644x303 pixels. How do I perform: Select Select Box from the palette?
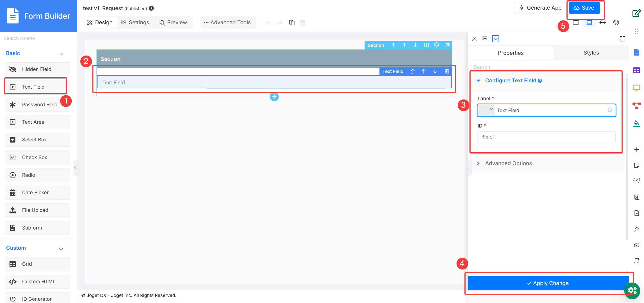coord(37,140)
